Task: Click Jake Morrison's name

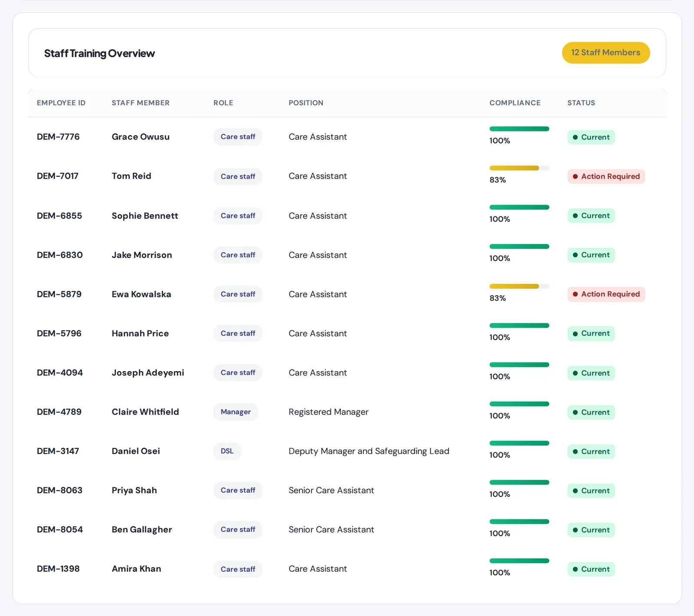Action: [142, 255]
